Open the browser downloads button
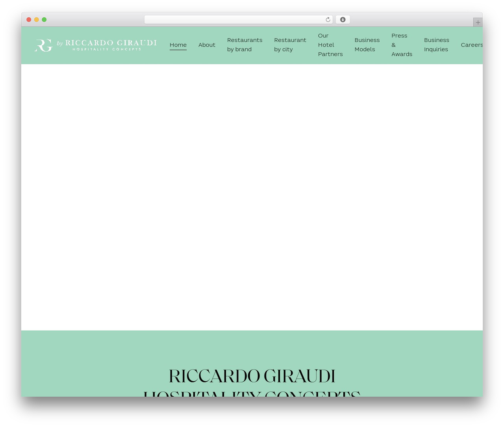Image resolution: width=504 pixels, height=427 pixels. pyautogui.click(x=343, y=20)
